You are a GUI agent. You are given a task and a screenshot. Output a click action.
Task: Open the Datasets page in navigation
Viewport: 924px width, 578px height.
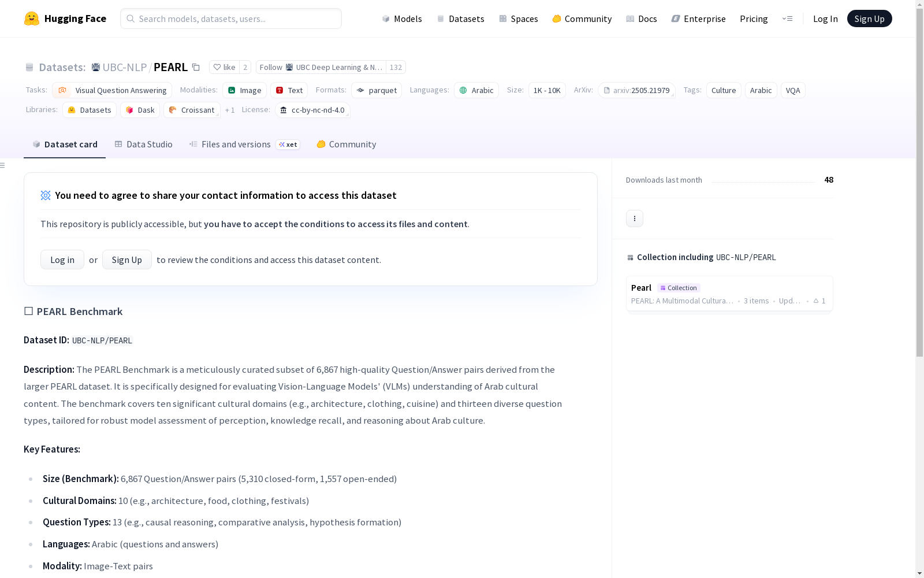pyautogui.click(x=460, y=18)
